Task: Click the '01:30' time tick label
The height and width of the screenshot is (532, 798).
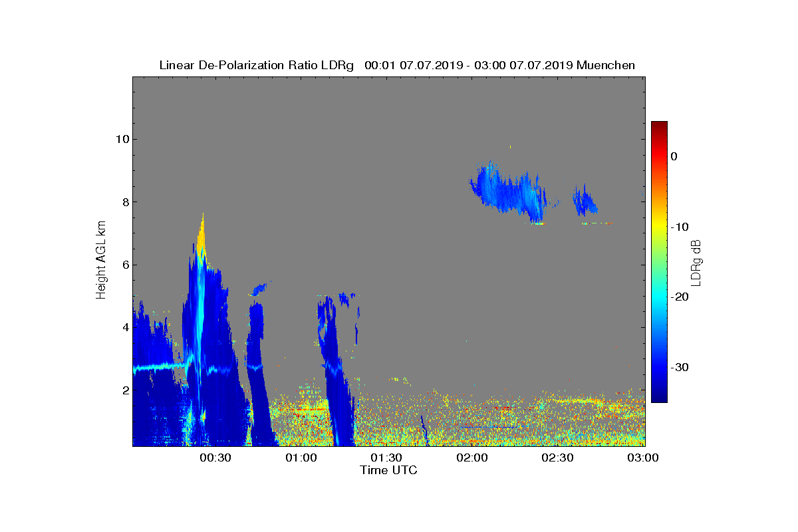Action: 386,458
